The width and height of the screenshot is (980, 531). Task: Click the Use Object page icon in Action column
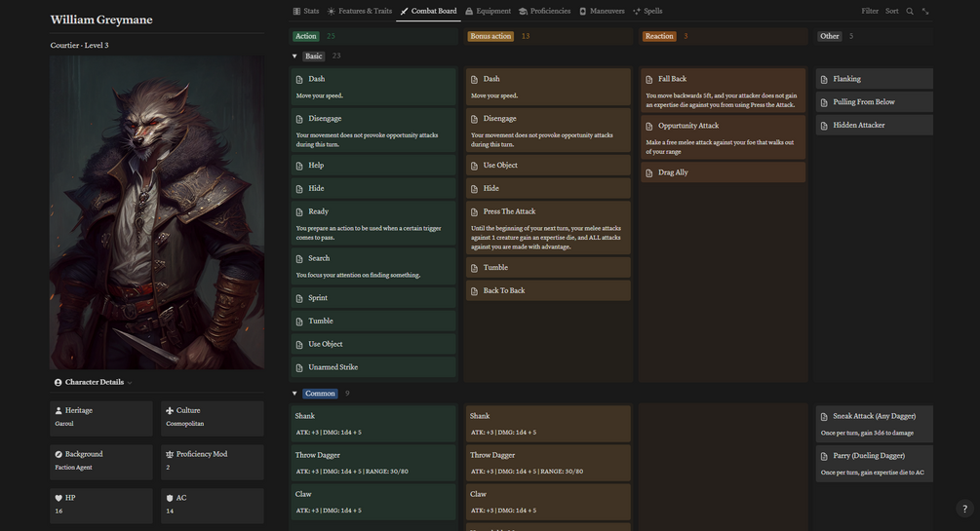299,344
